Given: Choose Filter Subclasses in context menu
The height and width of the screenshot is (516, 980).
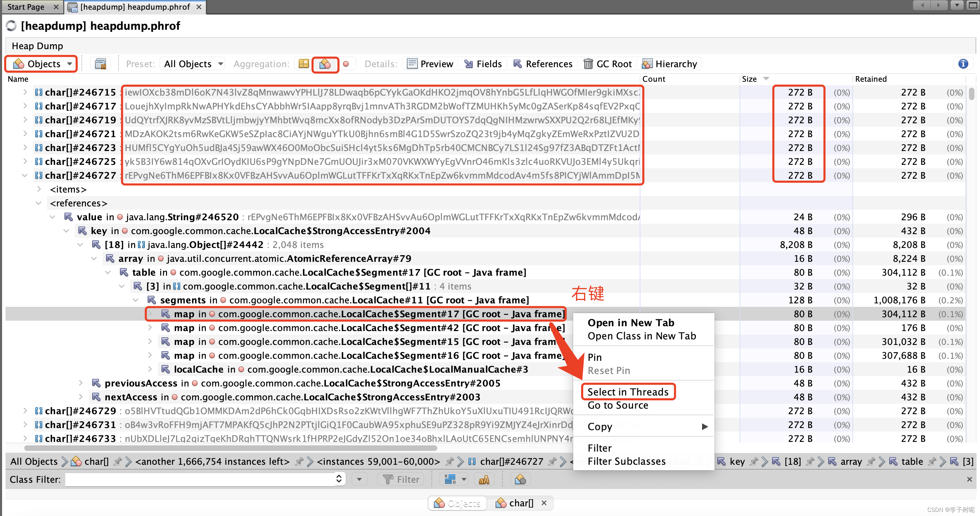Looking at the screenshot, I should click(x=626, y=461).
